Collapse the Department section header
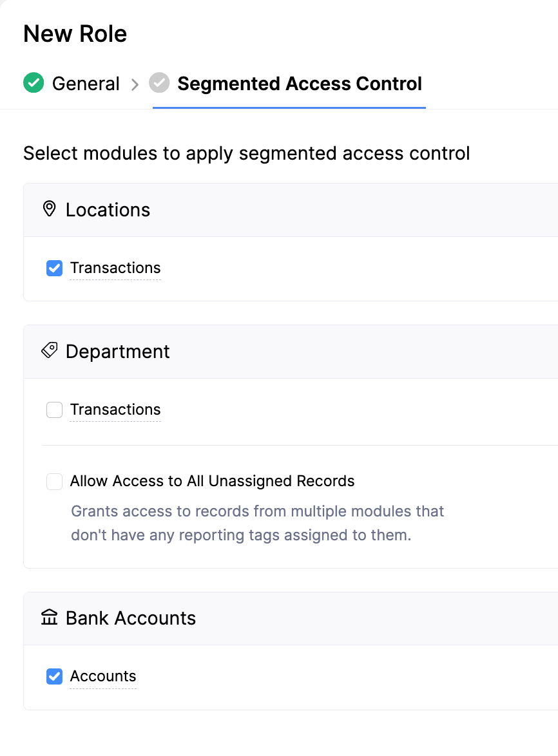558x756 pixels. pos(117,351)
